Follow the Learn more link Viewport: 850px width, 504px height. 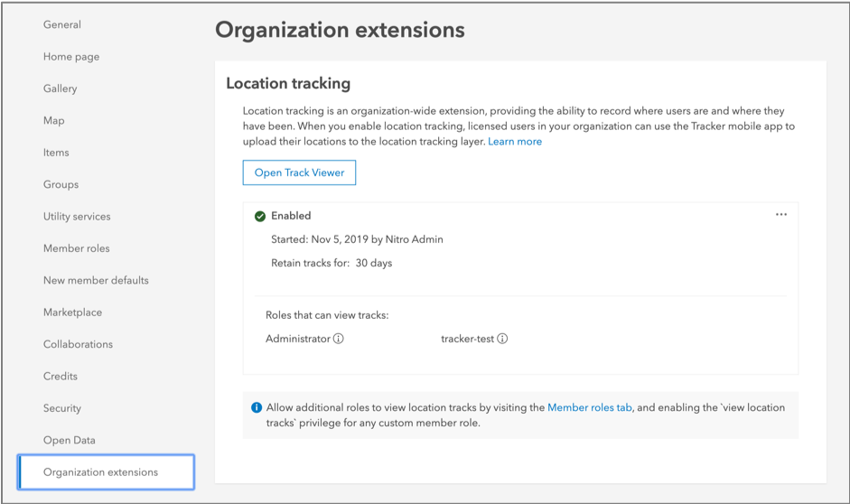(x=515, y=142)
